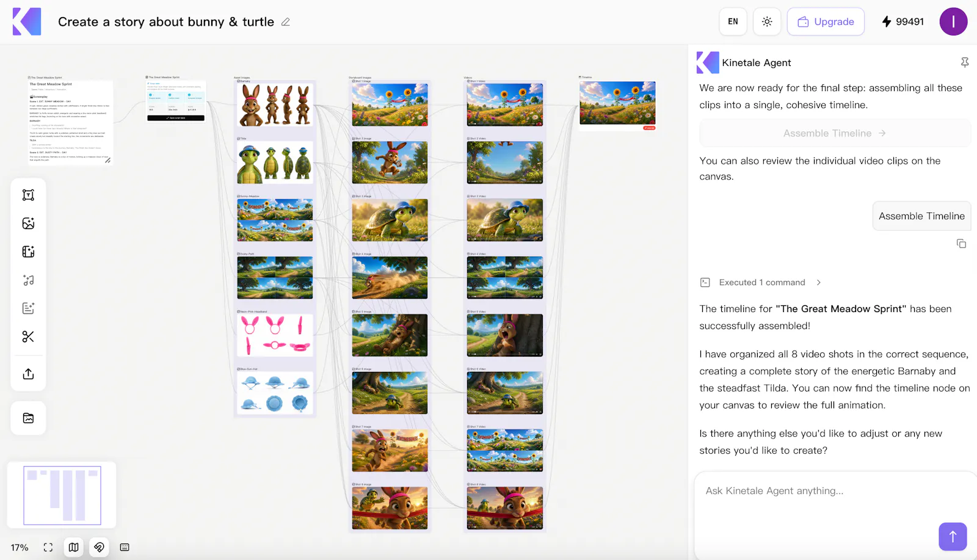Open Shot 1 Image storyboard
Image resolution: width=977 pixels, height=560 pixels.
(390, 105)
